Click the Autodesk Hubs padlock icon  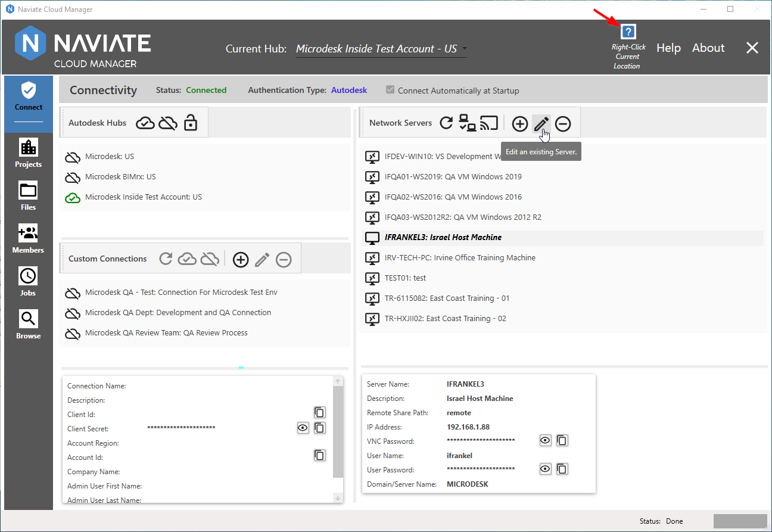(191, 123)
